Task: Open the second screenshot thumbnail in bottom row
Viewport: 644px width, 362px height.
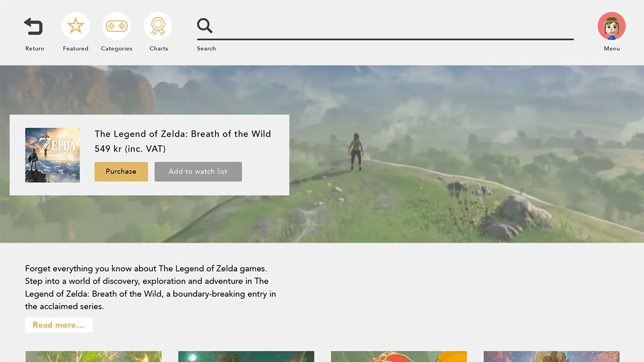Action: pos(246,356)
